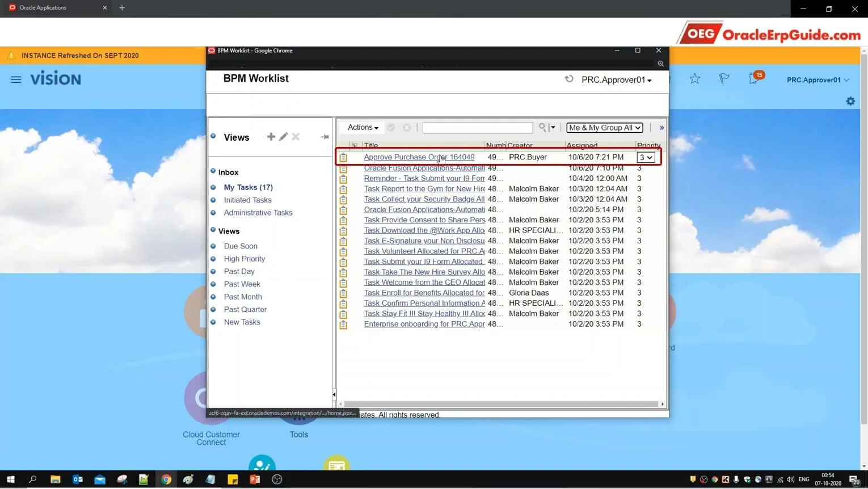Open Chrome from the taskbar
868x489 pixels.
pyautogui.click(x=166, y=479)
